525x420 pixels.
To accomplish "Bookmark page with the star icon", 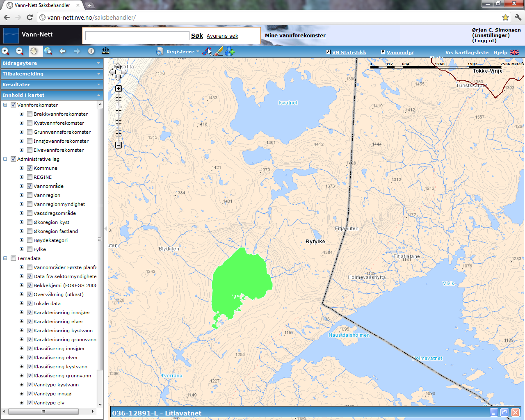I will click(x=505, y=17).
